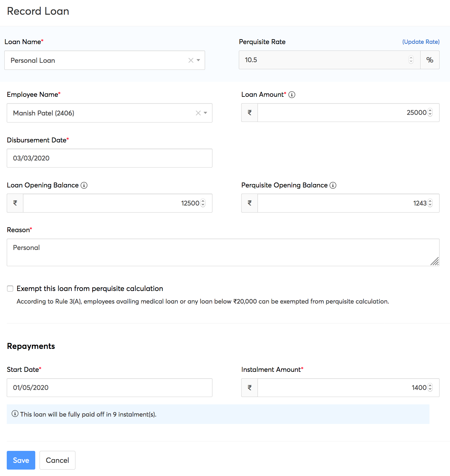The width and height of the screenshot is (450, 476).
Task: Click the info icon beside Loan Opening Balance
Action: pos(84,185)
